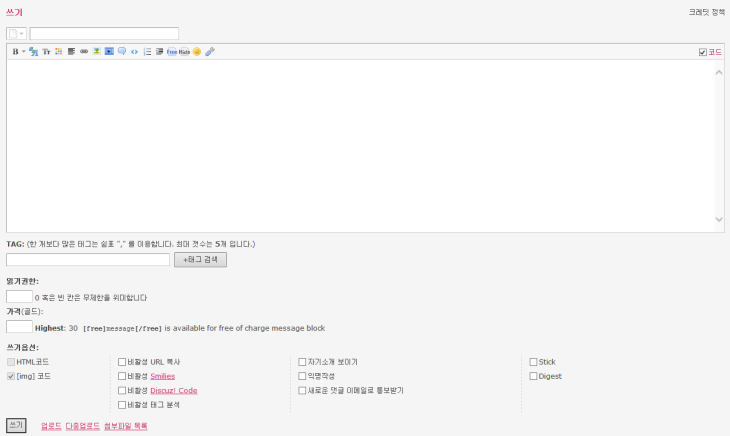Open the thread icon dropdown
Viewport: 730px width, 436px height.
(16, 34)
